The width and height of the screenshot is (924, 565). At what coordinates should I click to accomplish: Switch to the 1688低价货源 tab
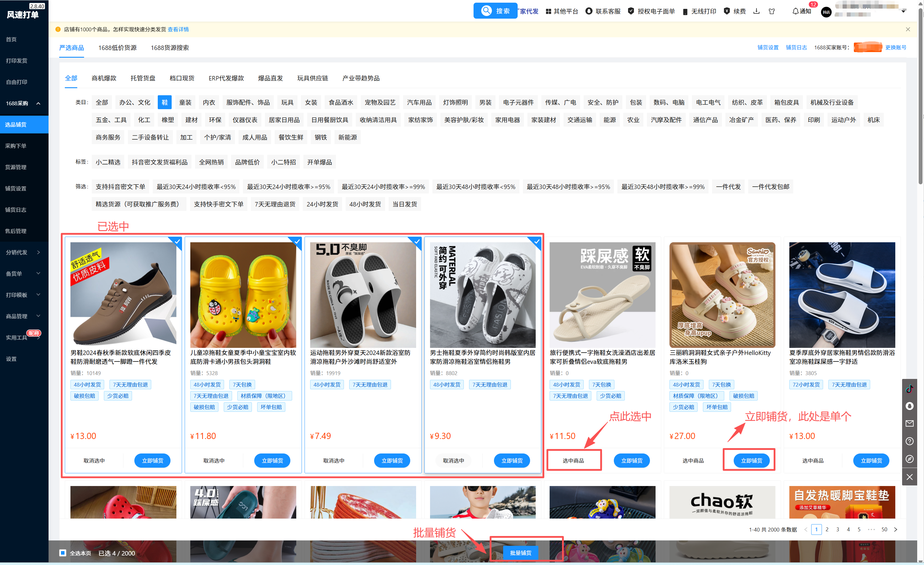click(x=117, y=48)
